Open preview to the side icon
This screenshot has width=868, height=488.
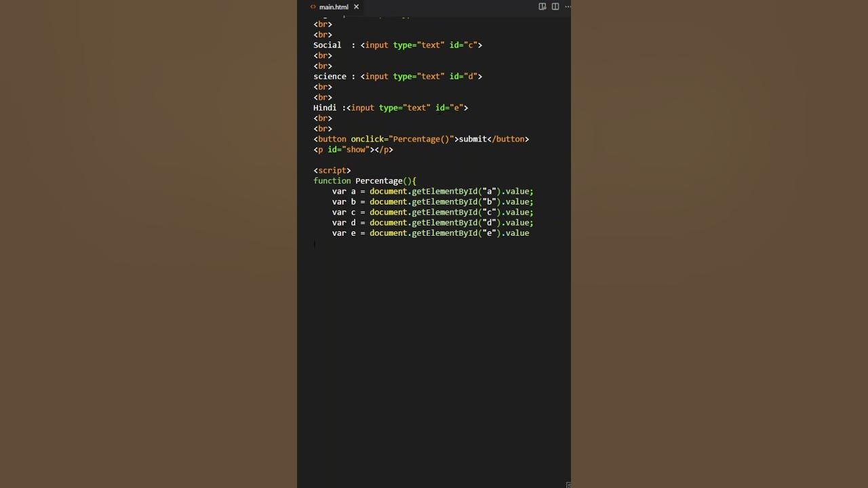click(x=542, y=7)
